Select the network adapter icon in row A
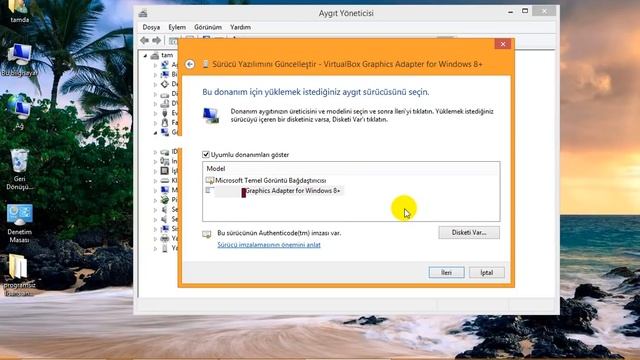The image size is (640, 360). click(x=164, y=64)
